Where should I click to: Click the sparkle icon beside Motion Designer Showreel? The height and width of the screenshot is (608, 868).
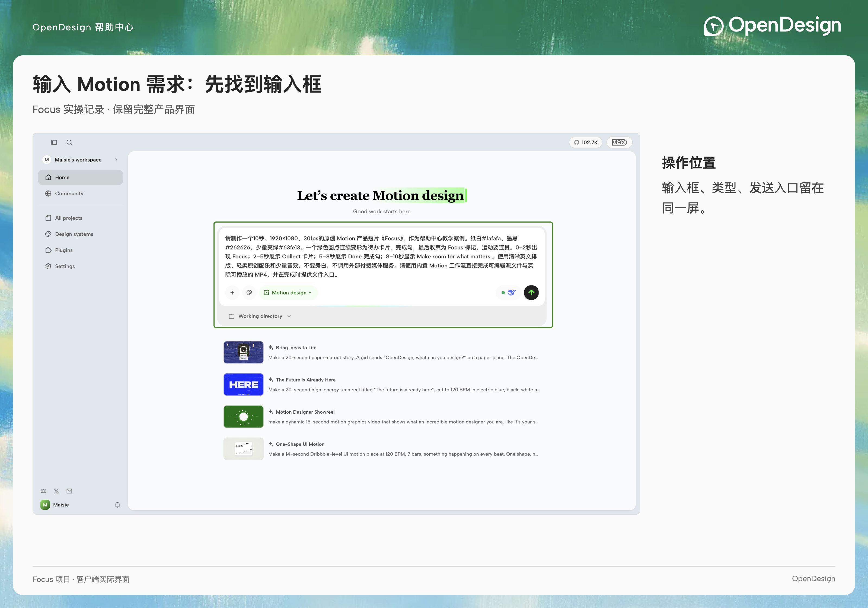point(271,412)
